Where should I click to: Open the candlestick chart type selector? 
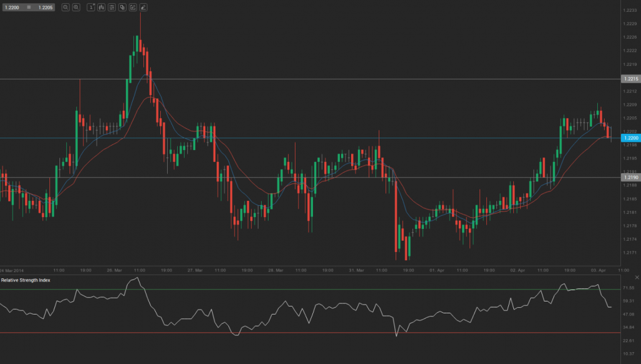tap(101, 7)
